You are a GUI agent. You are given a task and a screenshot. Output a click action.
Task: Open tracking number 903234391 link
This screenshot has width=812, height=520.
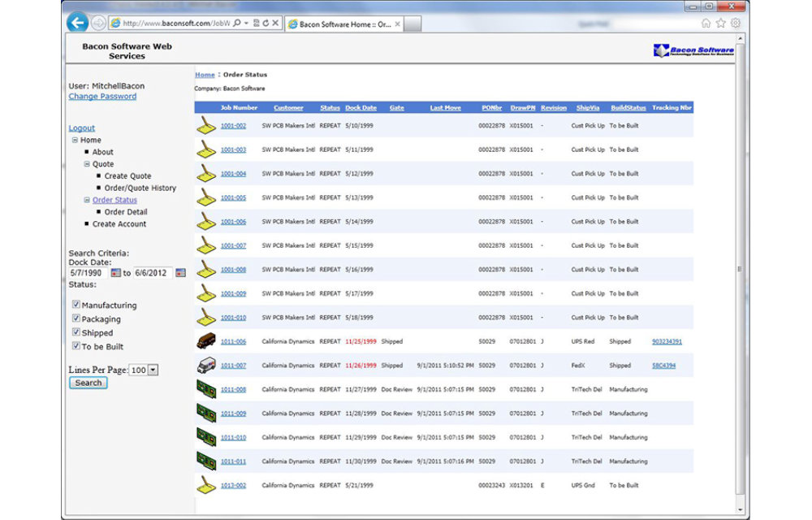(x=667, y=341)
